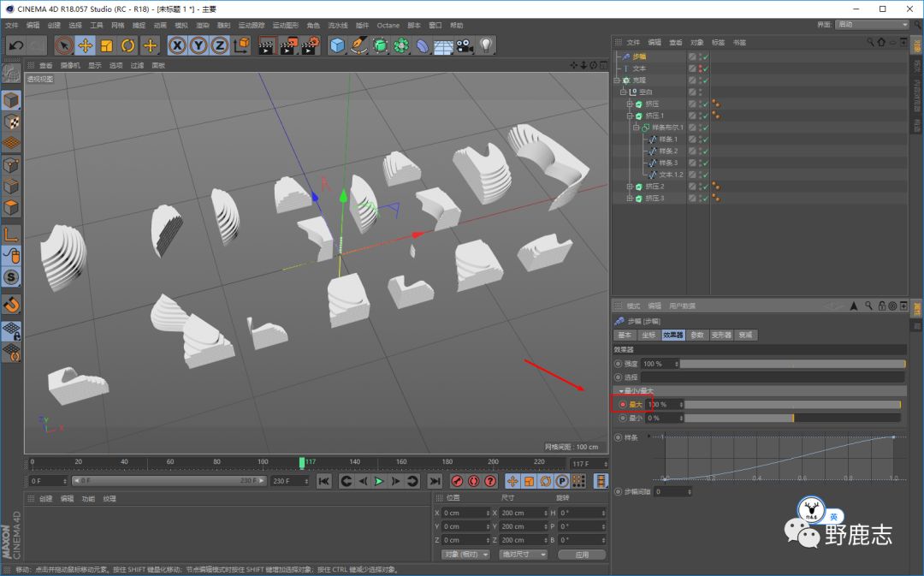The width and height of the screenshot is (924, 576).
Task: Click the Camera object icon
Action: 465,45
